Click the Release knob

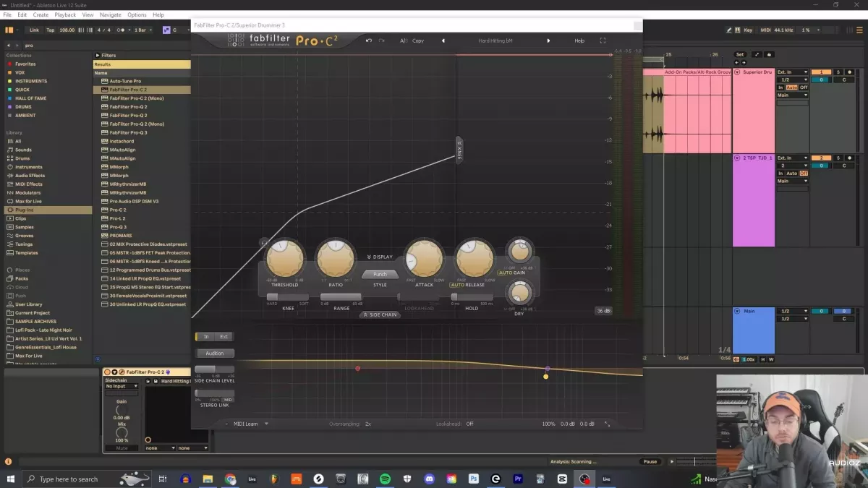click(x=475, y=259)
